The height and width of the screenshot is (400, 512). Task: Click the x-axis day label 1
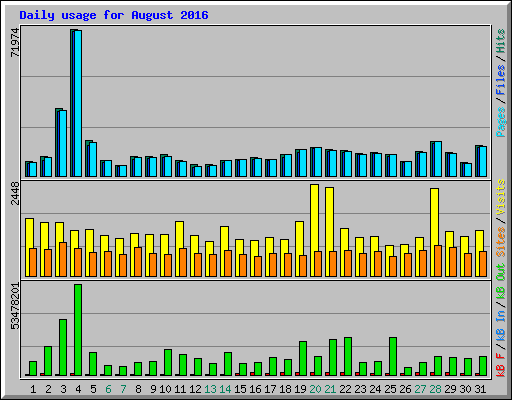[33, 389]
